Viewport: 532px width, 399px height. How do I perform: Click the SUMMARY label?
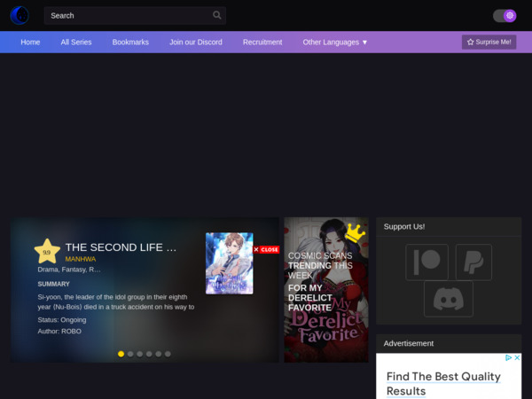(53, 284)
